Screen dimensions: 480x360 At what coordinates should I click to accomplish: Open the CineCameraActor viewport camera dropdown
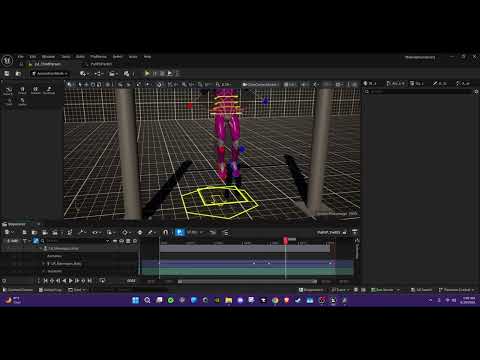point(260,84)
